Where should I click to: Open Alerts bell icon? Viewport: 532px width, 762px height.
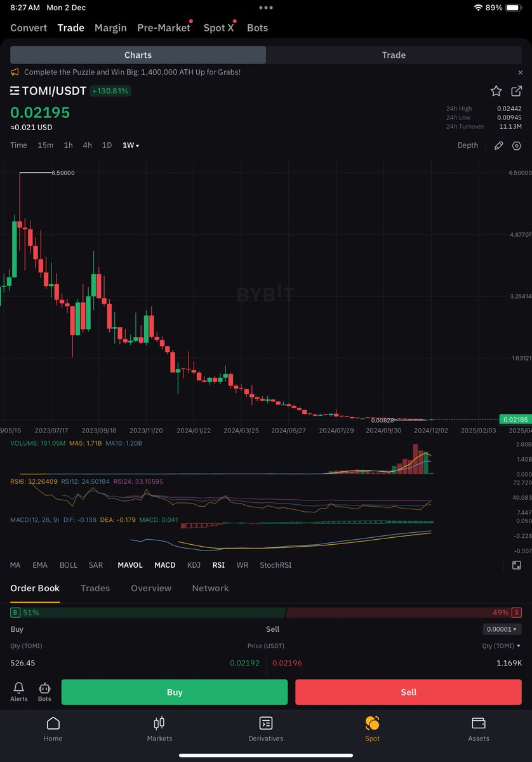tap(19, 692)
